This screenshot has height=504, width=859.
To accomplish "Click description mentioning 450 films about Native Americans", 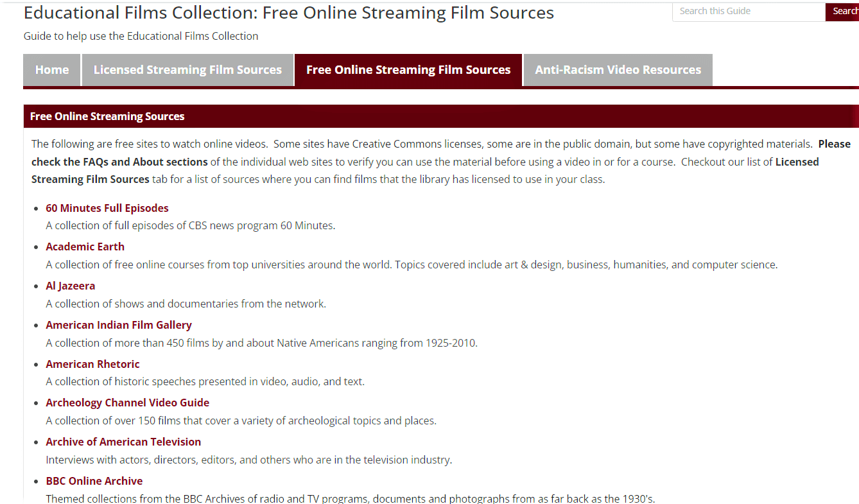I will click(262, 343).
